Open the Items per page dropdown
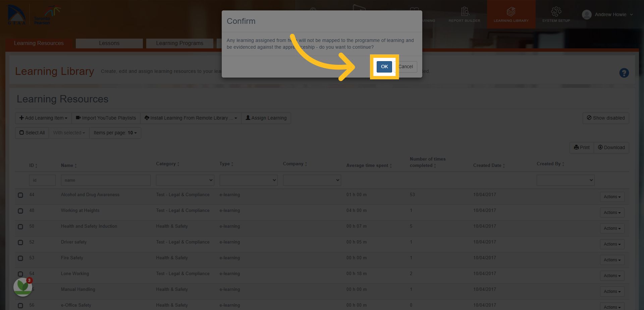This screenshot has height=310, width=644. click(x=115, y=133)
